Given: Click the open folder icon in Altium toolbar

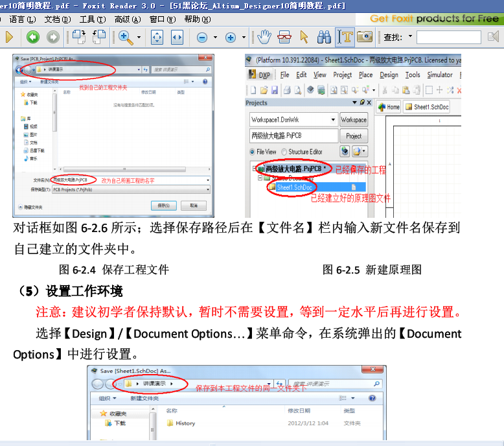Looking at the screenshot, I should [x=264, y=90].
